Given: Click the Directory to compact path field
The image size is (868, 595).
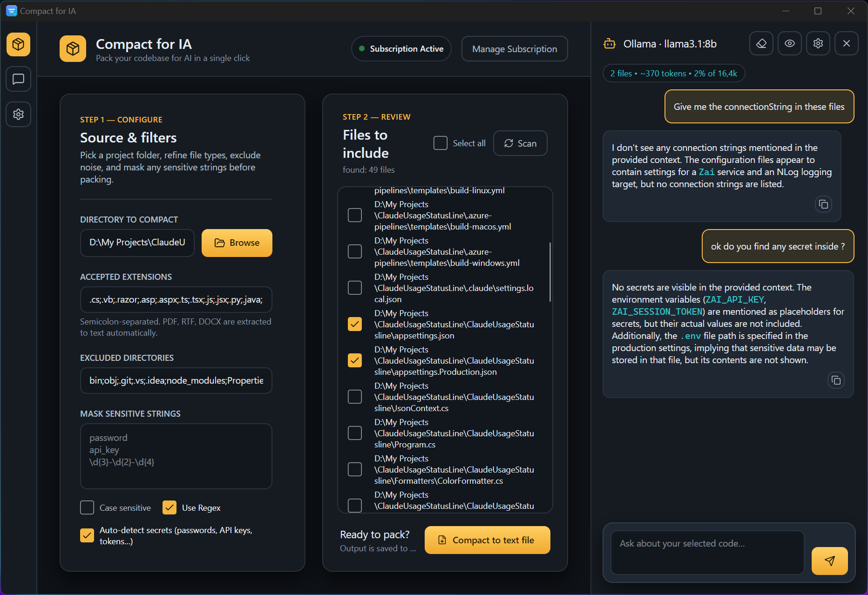Looking at the screenshot, I should pos(137,243).
